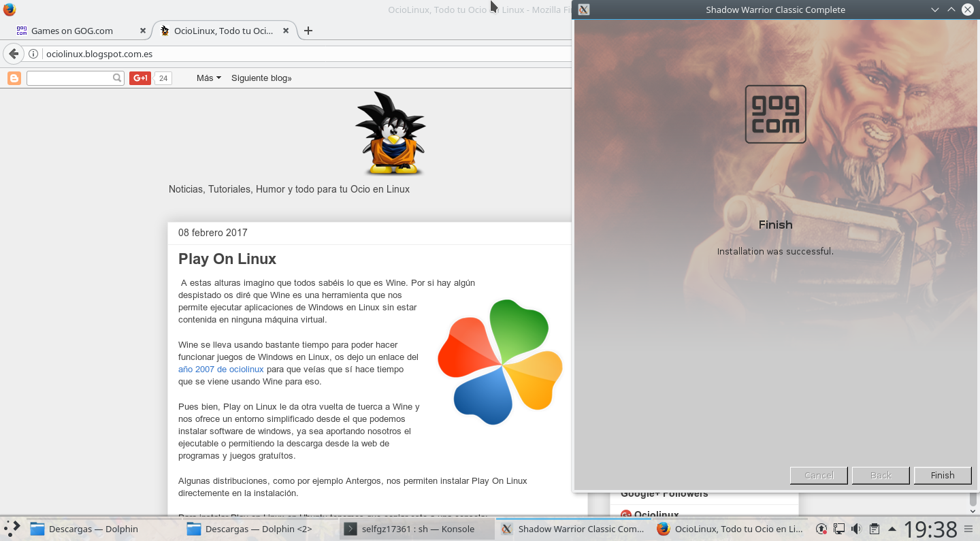
Task: Click the Installation was successful message
Action: click(775, 251)
